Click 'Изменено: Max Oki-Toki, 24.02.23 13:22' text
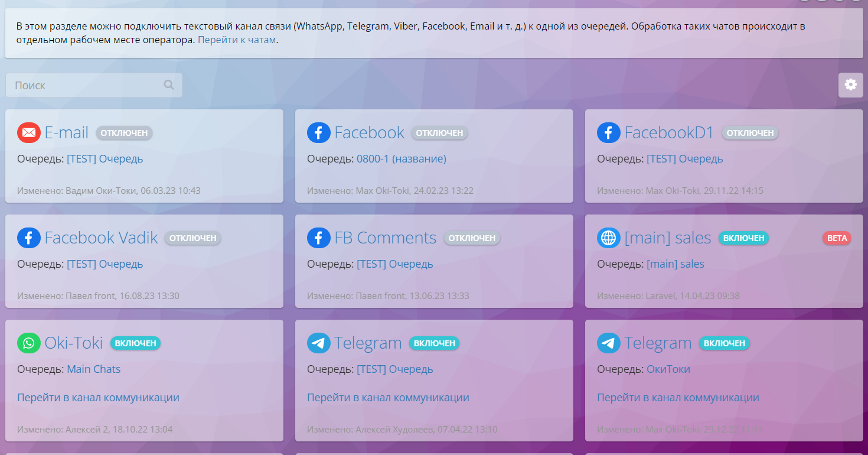Screen dimensions: 868x455 (390, 190)
